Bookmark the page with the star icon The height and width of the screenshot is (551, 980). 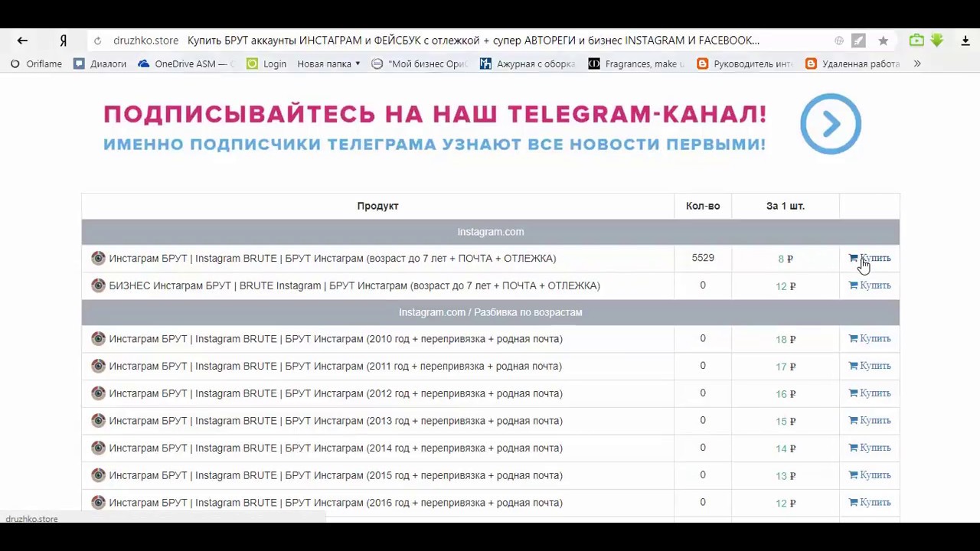tap(883, 41)
